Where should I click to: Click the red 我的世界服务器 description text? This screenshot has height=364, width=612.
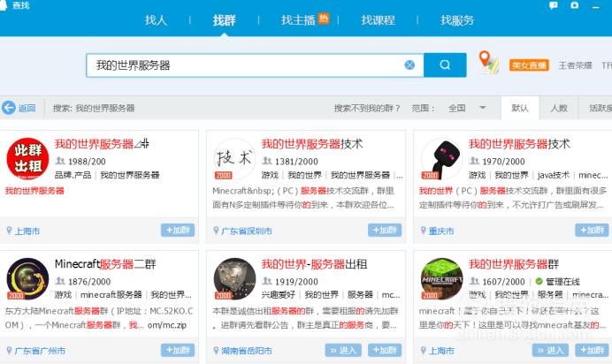click(x=34, y=191)
